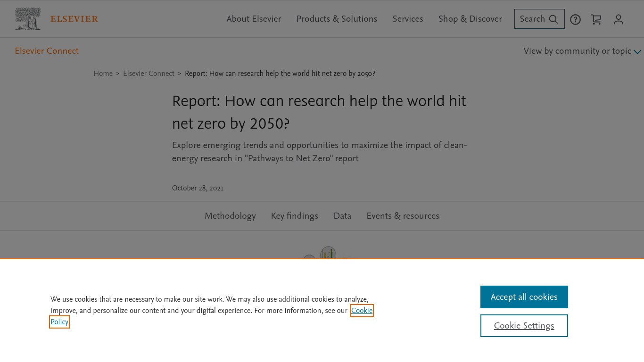Open Products & Solutions menu

point(337,19)
